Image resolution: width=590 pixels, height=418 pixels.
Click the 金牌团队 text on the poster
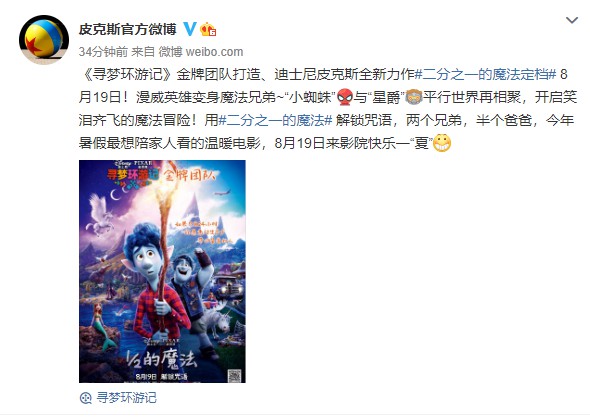[189, 175]
